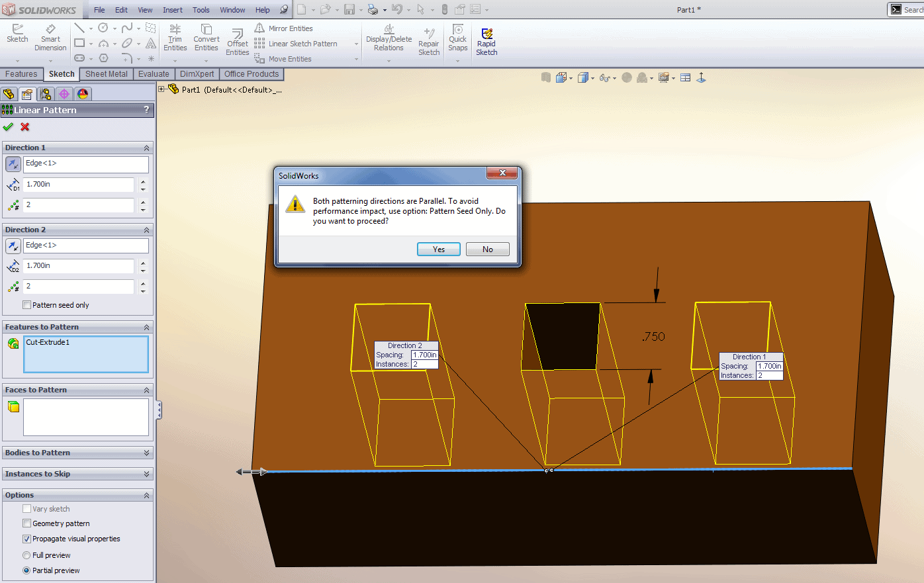Open the Rapid Sketch tool
The image size is (924, 583).
tap(486, 42)
